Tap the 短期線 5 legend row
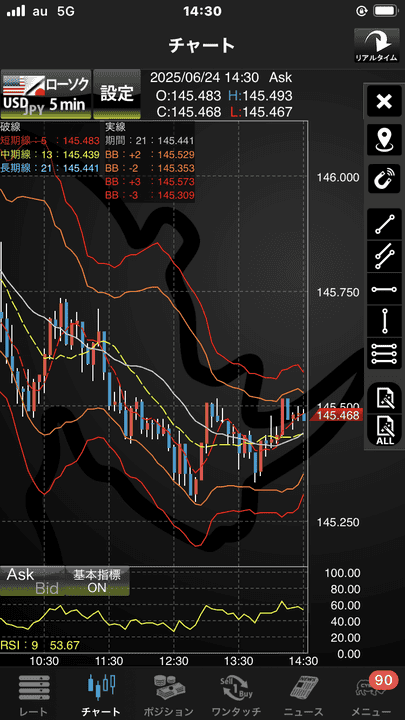 pos(50,141)
